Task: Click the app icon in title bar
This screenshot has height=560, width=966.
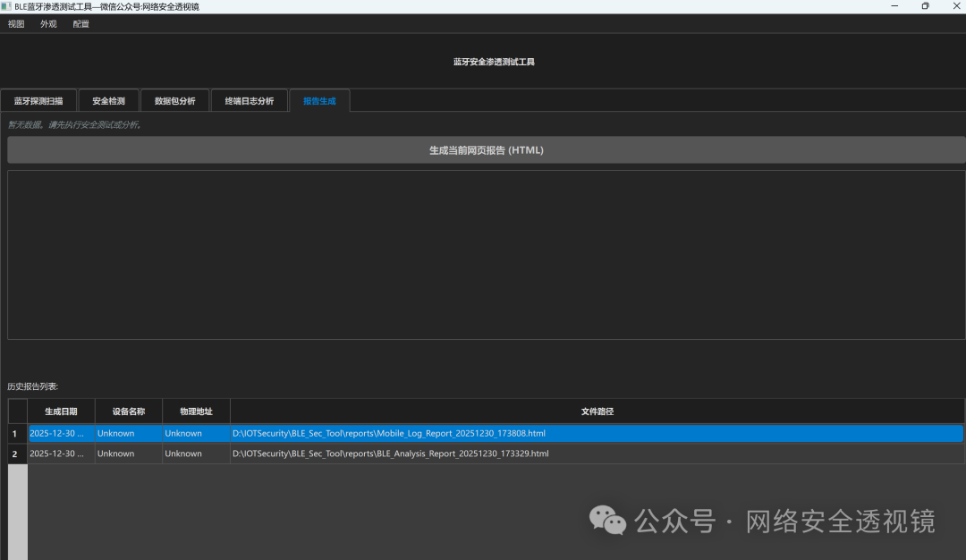Action: 6,6
